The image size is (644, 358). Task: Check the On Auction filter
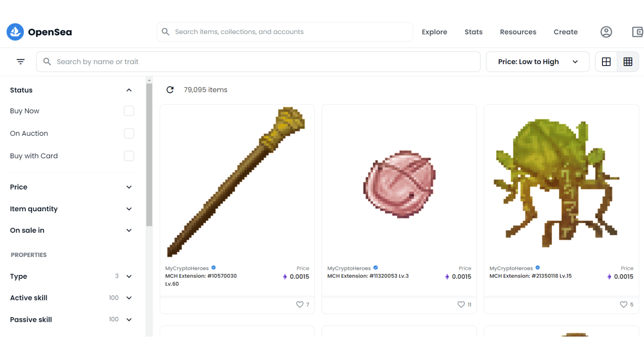coord(129,134)
